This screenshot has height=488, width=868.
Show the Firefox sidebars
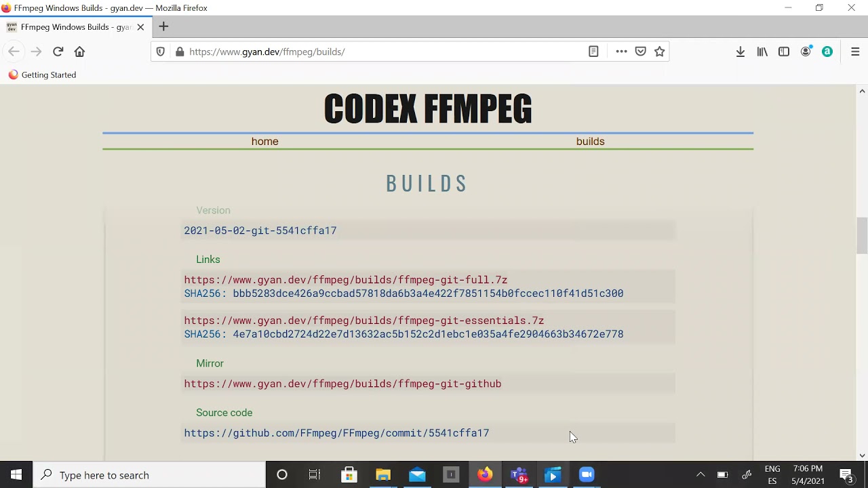pyautogui.click(x=784, y=52)
